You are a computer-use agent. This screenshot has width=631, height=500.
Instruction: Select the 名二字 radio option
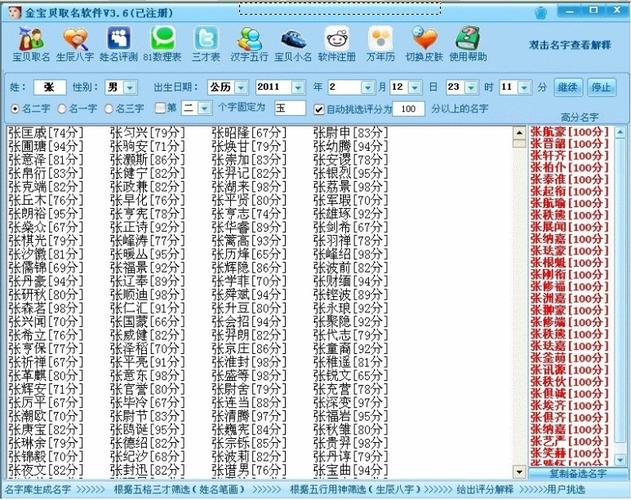[17, 108]
